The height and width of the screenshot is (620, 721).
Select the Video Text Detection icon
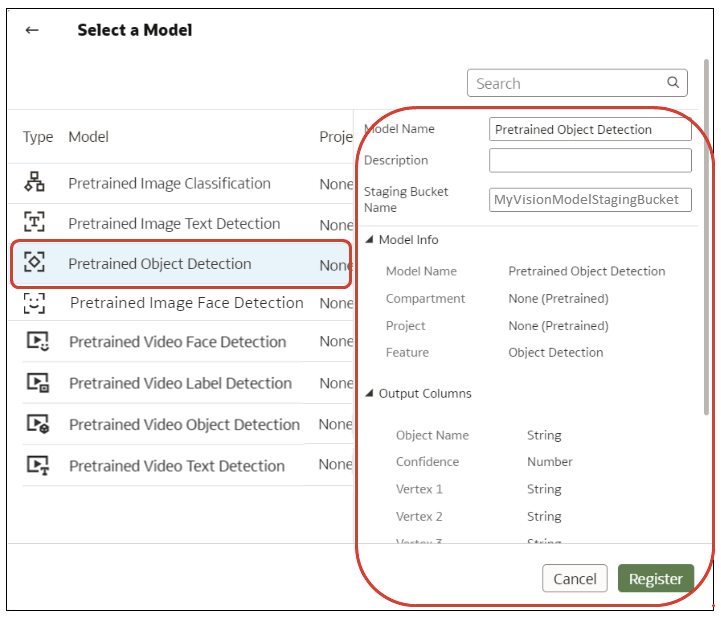[x=37, y=465]
